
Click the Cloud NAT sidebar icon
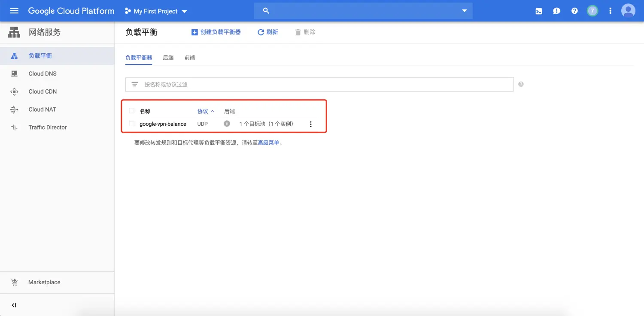coord(14,109)
